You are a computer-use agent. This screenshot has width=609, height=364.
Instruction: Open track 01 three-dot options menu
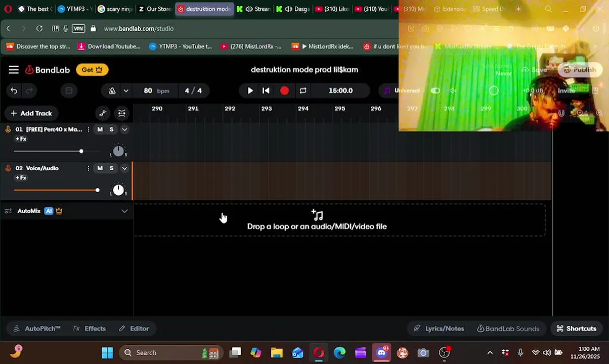point(89,129)
